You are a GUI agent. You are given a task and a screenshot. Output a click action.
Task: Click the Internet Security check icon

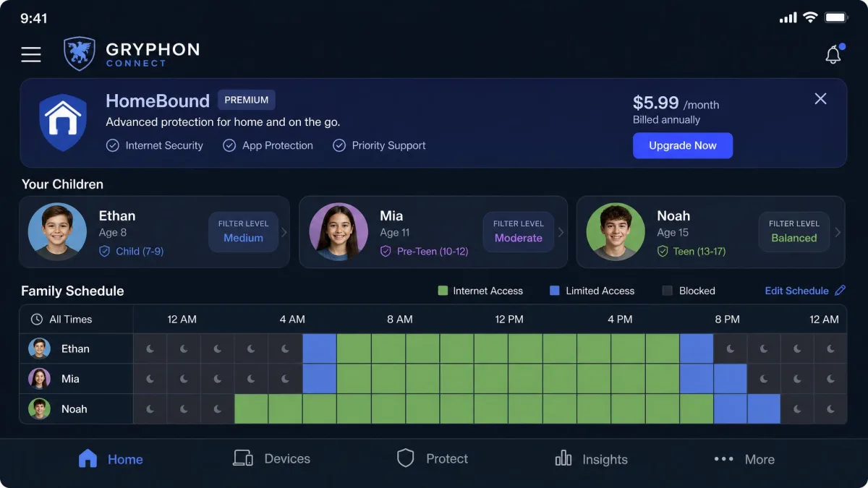click(x=113, y=145)
